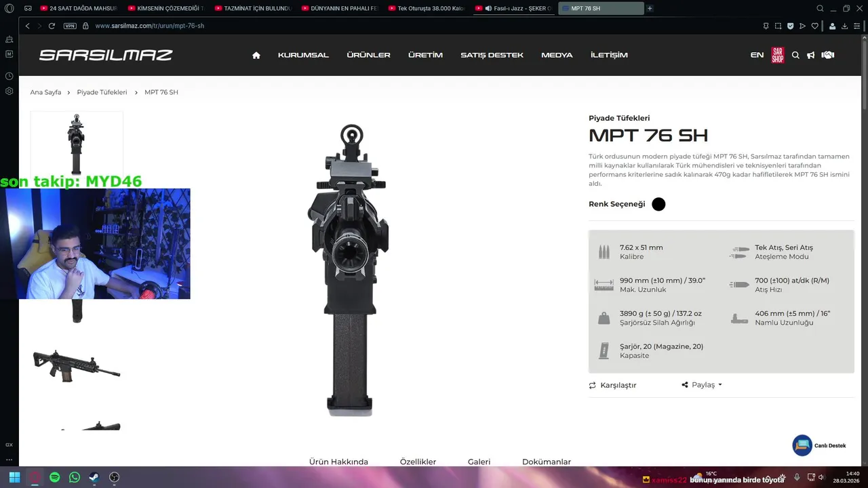Open sidebar settings gear icon

(9, 91)
